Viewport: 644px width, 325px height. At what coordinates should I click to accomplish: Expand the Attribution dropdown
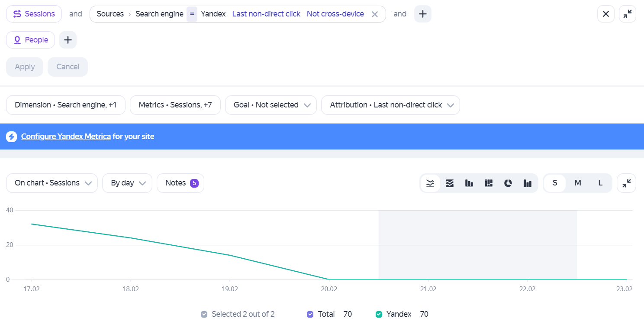tap(390, 105)
